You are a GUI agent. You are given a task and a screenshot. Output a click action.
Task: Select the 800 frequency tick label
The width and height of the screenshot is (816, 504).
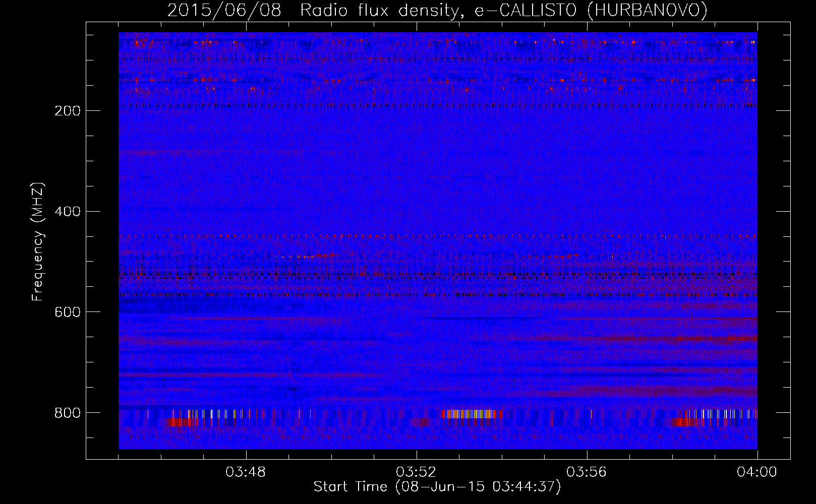click(68, 413)
